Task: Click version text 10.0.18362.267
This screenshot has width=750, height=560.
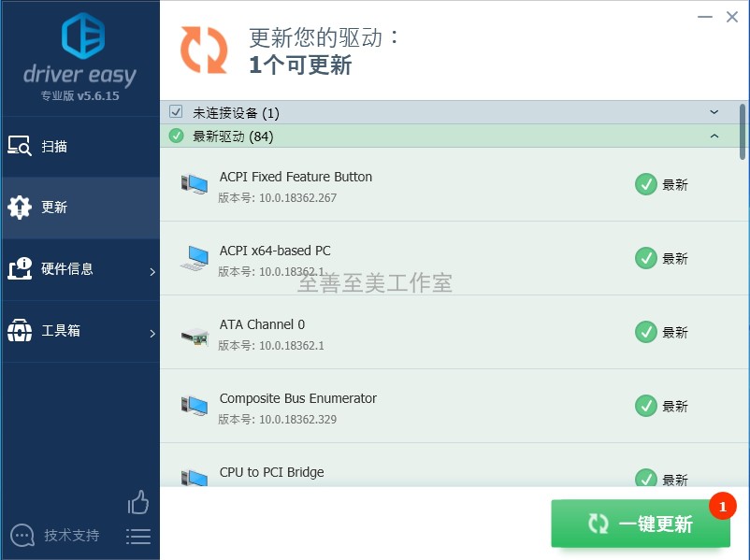Action: coord(297,198)
